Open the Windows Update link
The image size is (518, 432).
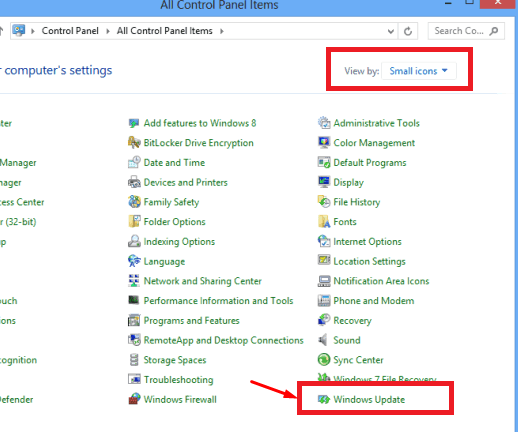369,399
